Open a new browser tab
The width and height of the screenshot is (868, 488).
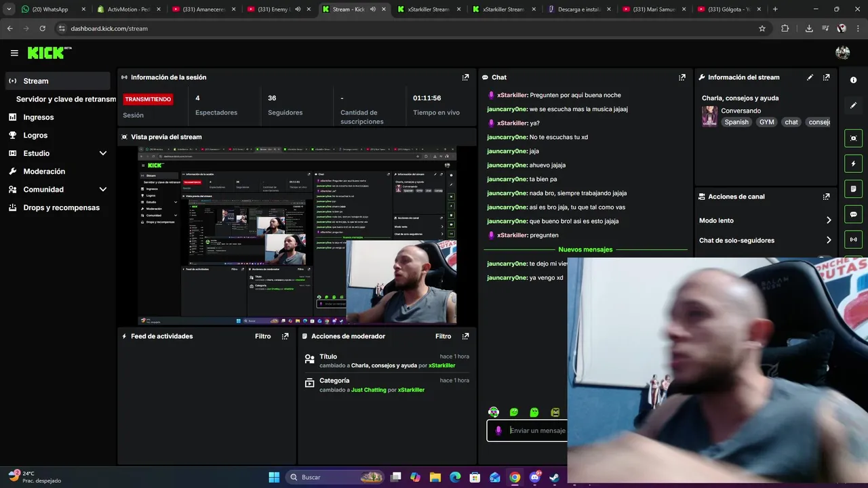pyautogui.click(x=775, y=9)
